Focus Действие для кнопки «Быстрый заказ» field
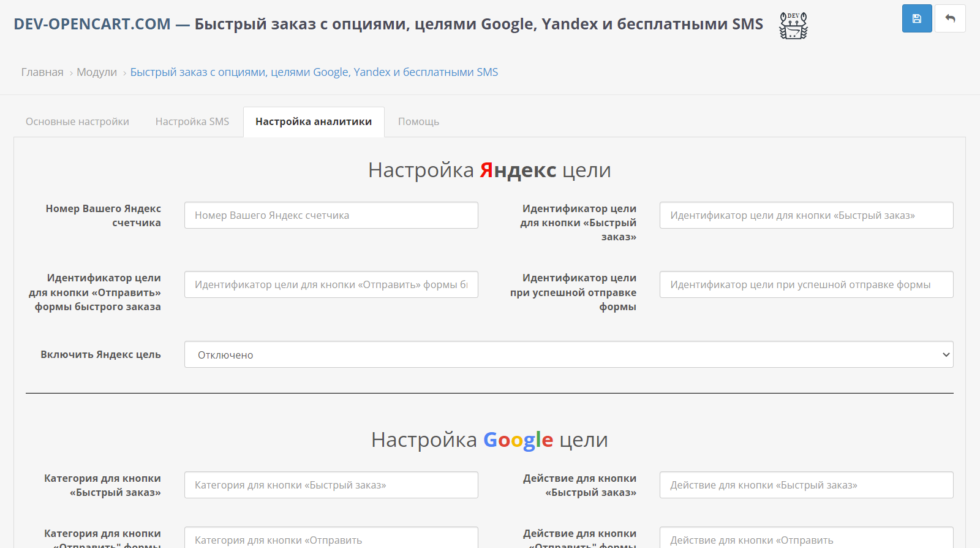The image size is (980, 548). coord(807,485)
